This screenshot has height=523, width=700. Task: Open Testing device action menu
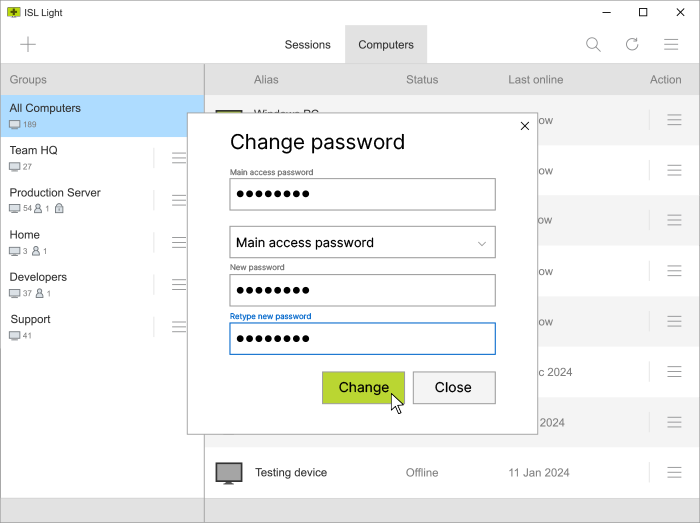pyautogui.click(x=674, y=472)
